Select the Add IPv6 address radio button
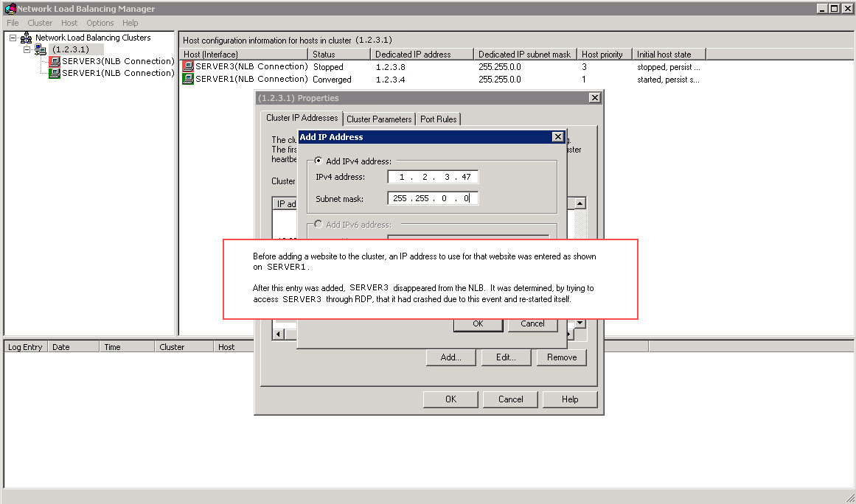856x504 pixels. [x=319, y=224]
